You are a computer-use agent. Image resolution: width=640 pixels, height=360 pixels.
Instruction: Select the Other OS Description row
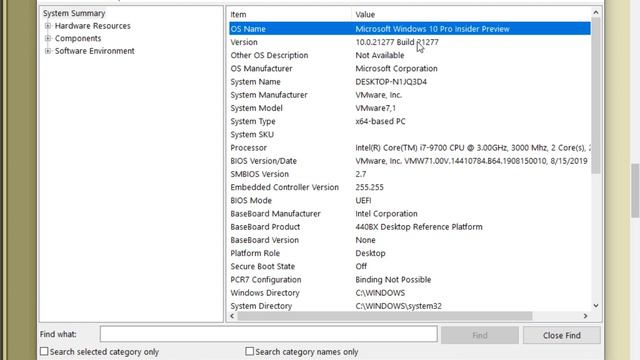(409, 55)
